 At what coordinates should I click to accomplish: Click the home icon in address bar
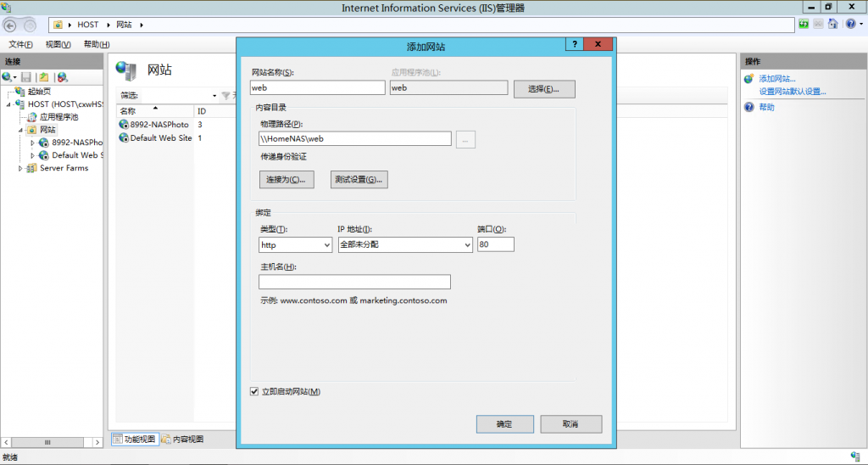point(832,24)
